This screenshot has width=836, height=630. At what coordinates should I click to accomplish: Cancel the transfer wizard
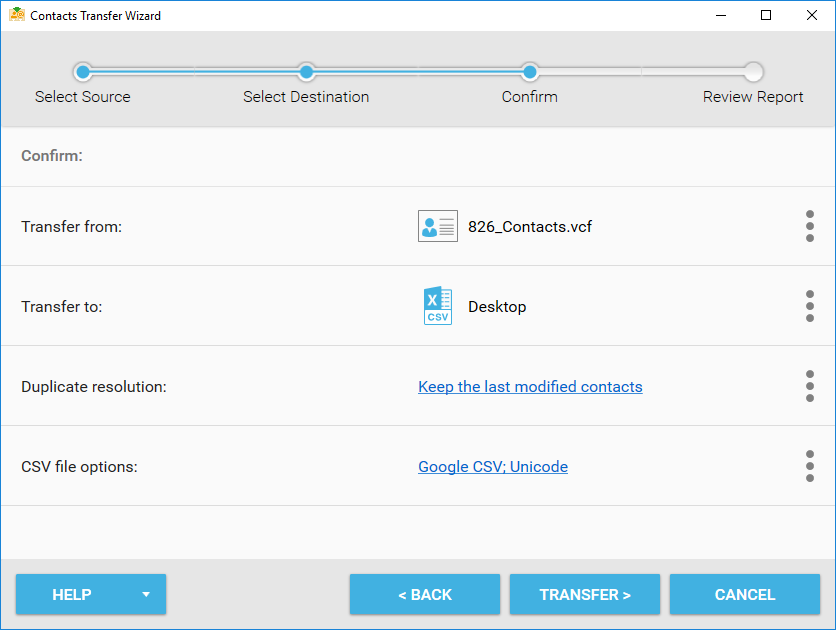coord(745,594)
